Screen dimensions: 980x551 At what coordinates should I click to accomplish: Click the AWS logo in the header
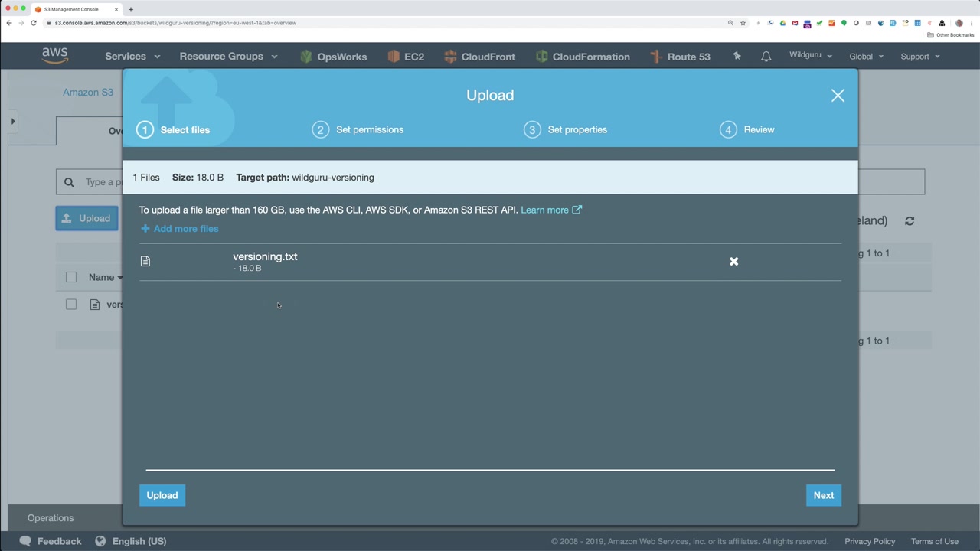click(55, 56)
